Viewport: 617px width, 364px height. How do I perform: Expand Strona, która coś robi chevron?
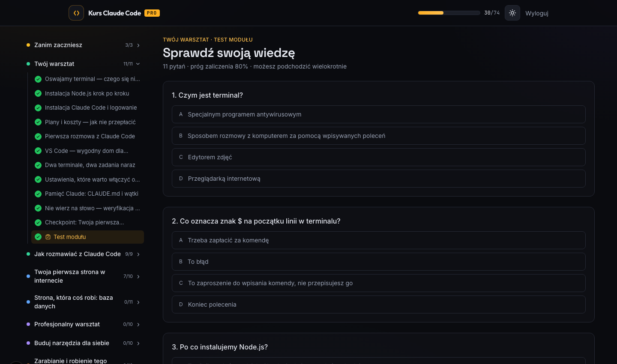138,302
